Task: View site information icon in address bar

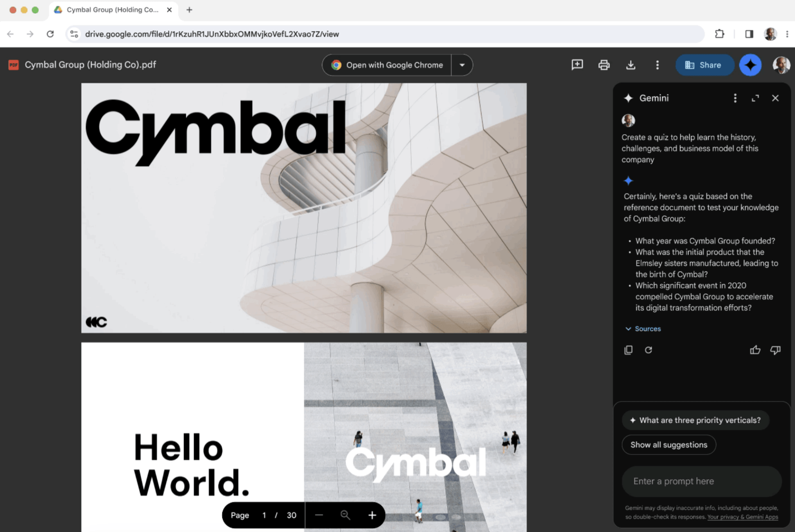Action: click(74, 34)
